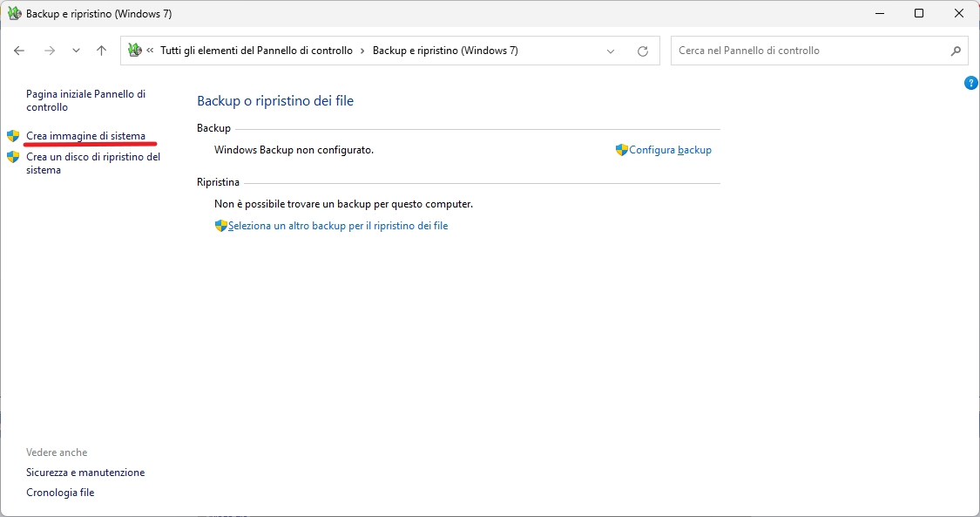Click shield icon next to 'Configura backup'
The width and height of the screenshot is (980, 517).
[x=621, y=150]
